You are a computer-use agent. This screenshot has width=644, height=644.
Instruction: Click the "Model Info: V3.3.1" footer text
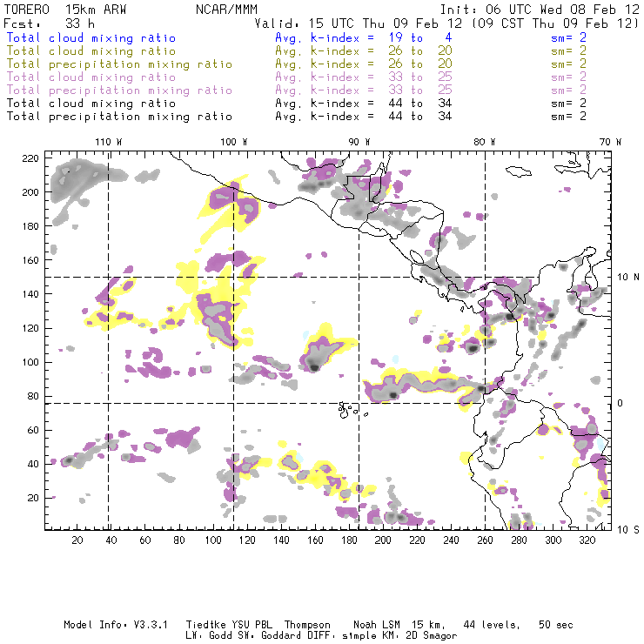(116, 625)
